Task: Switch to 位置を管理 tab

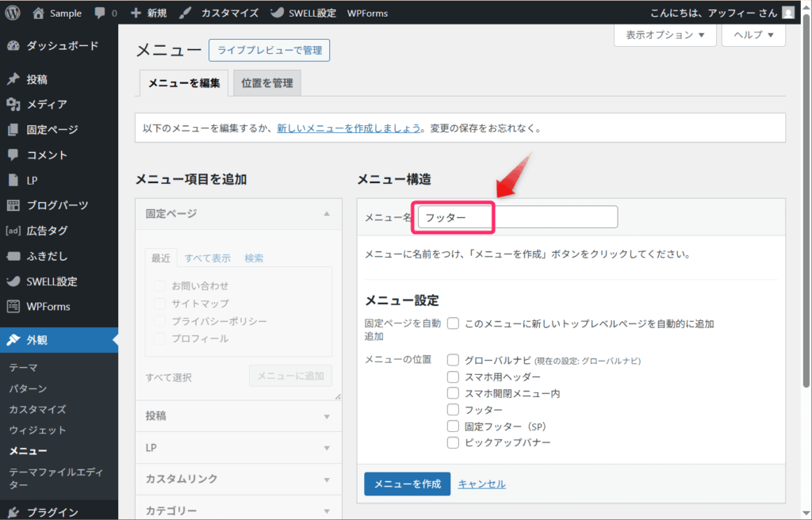Action: tap(267, 83)
